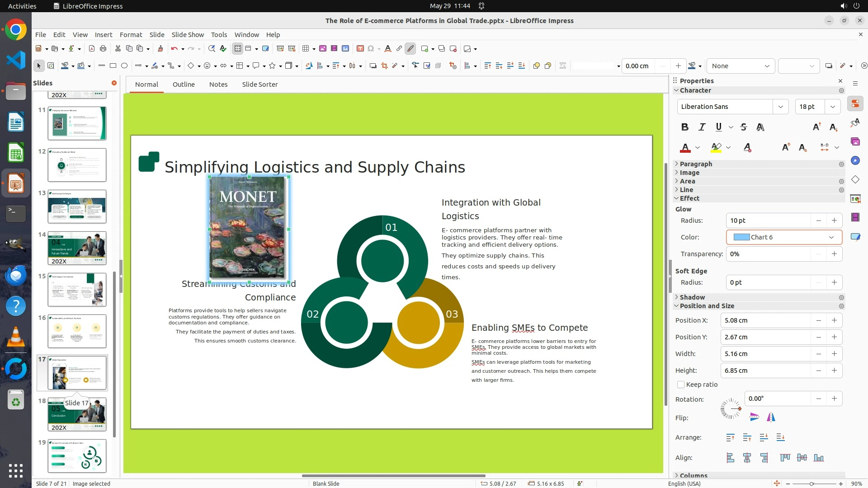Screen dimensions: 868x488
Task: Expand the Shadow section
Action: tap(692, 297)
